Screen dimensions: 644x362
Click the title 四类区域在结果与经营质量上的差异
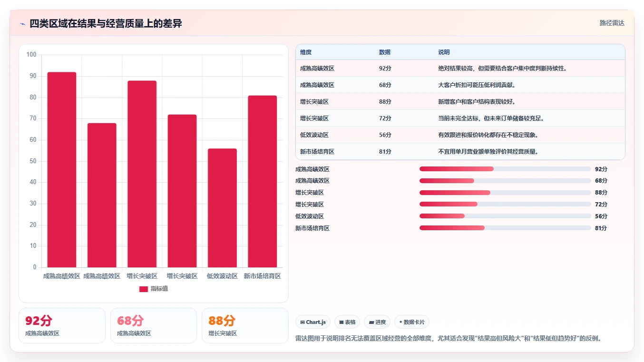(106, 24)
